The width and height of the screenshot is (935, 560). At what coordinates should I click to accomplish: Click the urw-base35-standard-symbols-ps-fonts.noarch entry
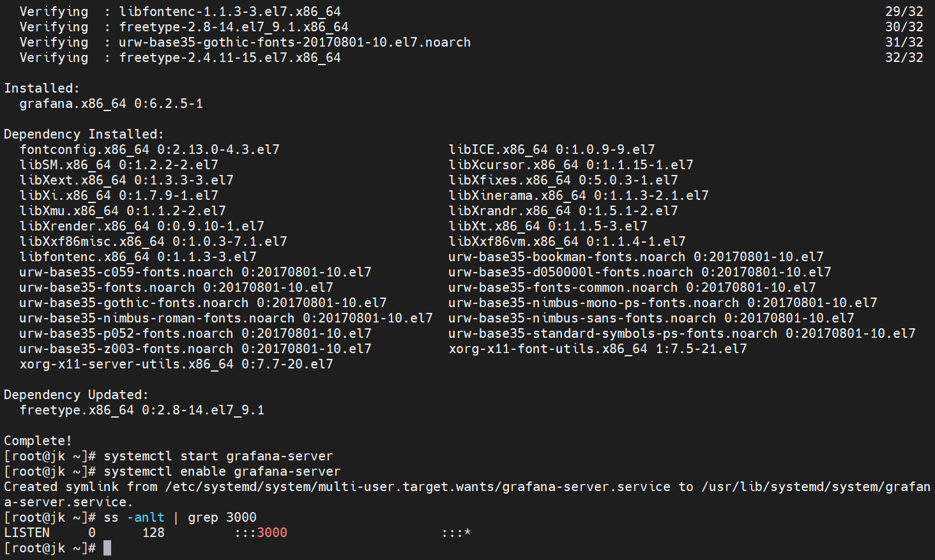click(x=681, y=333)
